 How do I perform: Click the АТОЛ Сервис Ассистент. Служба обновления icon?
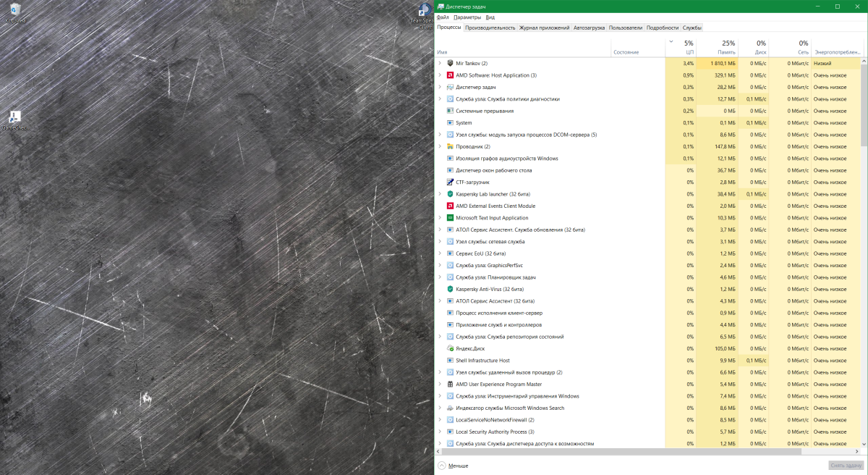(450, 230)
